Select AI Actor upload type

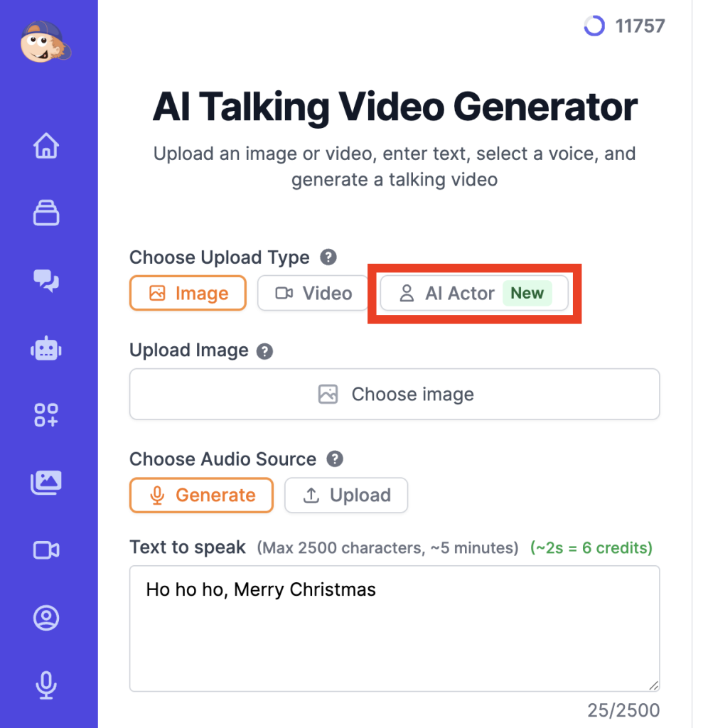pyautogui.click(x=474, y=294)
